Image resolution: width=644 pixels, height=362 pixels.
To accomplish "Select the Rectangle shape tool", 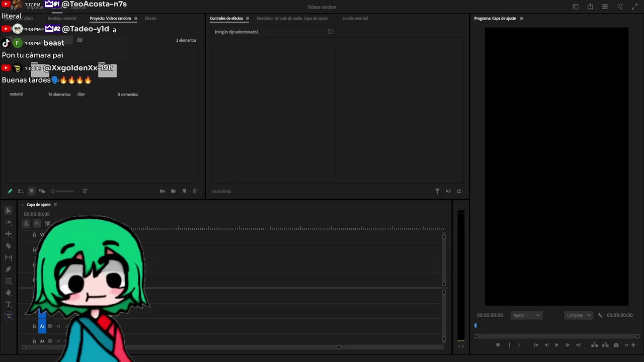I will (x=9, y=281).
